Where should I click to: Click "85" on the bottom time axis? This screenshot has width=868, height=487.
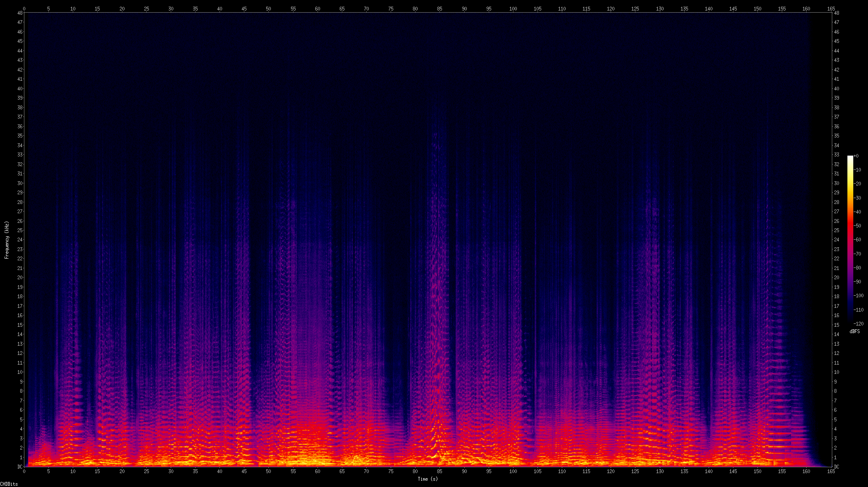pyautogui.click(x=439, y=471)
